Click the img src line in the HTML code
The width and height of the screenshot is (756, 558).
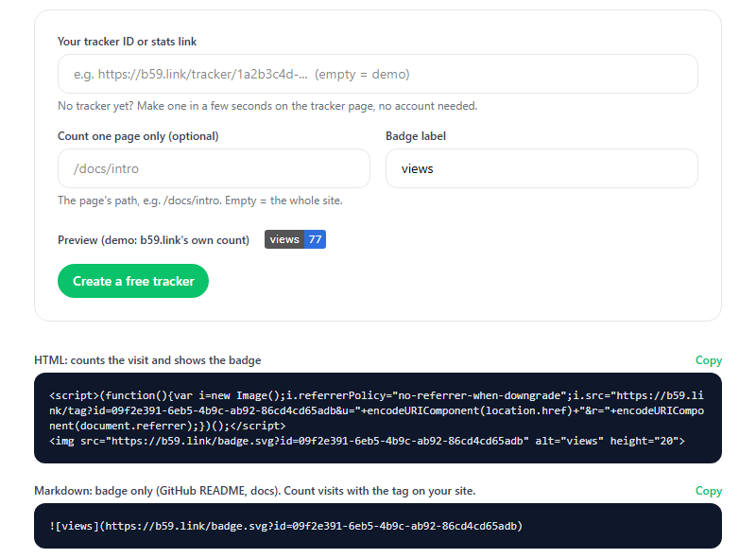point(367,441)
